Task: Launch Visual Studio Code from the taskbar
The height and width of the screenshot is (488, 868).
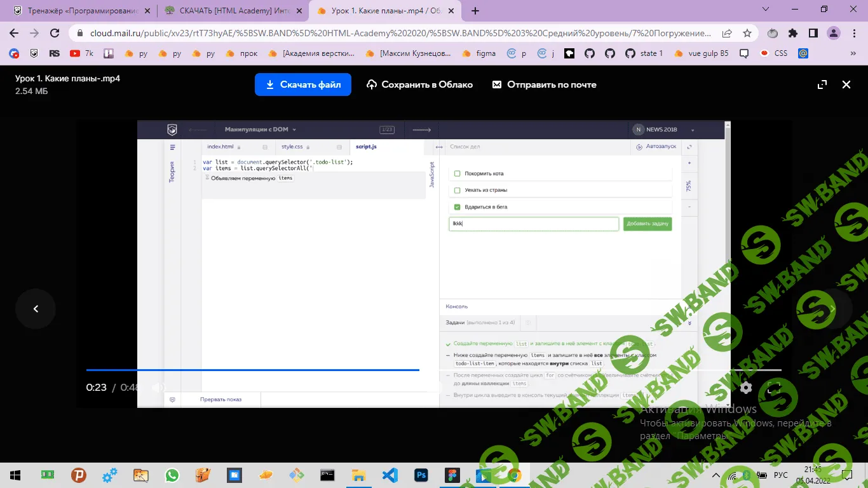Action: click(x=390, y=475)
